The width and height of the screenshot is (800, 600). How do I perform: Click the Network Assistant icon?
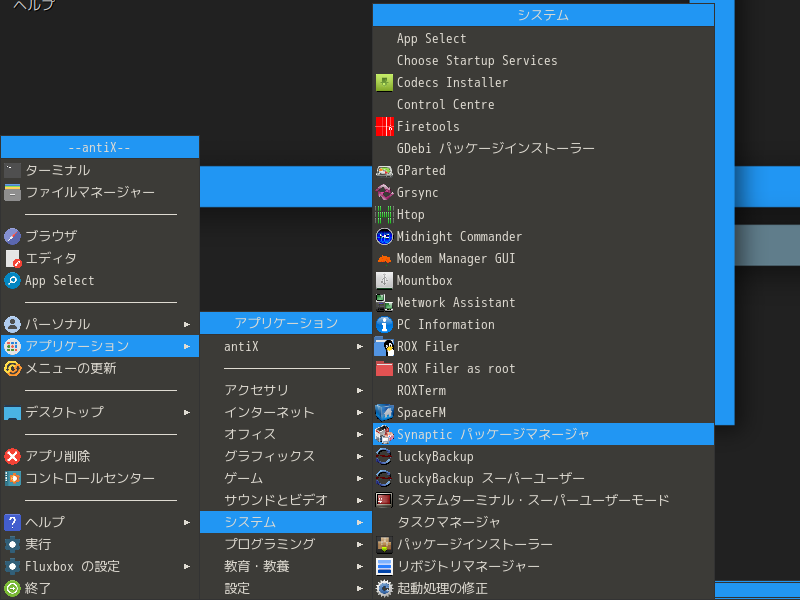384,303
